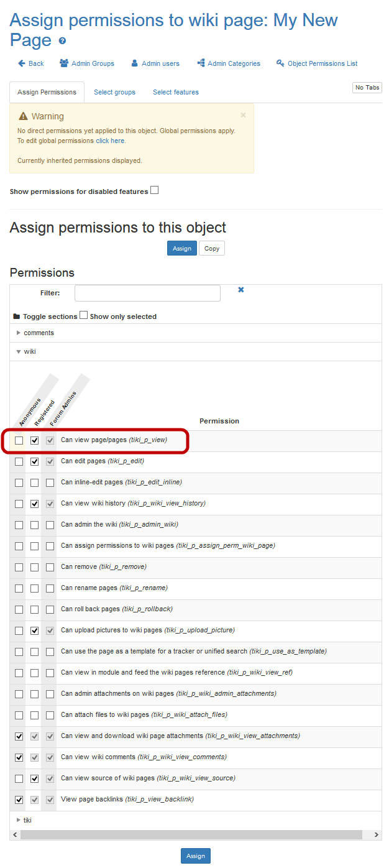Image resolution: width=389 pixels, height=868 pixels.
Task: Clear the filter with the X icon
Action: 241,290
